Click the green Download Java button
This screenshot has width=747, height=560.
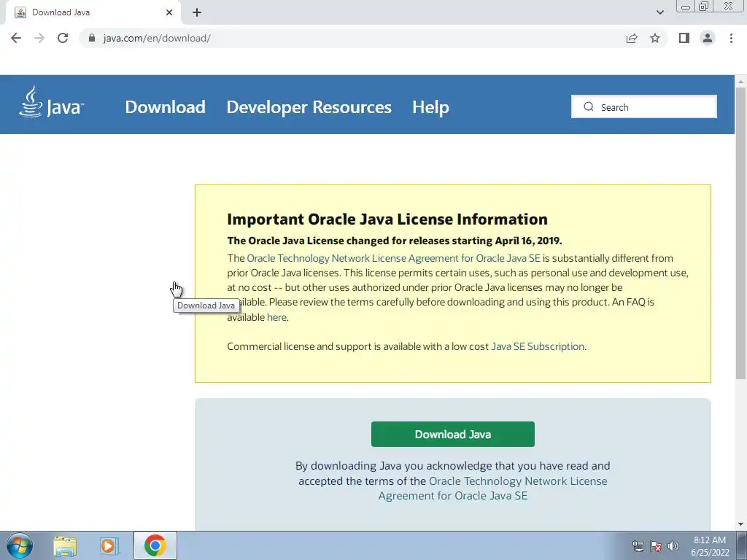pos(452,435)
